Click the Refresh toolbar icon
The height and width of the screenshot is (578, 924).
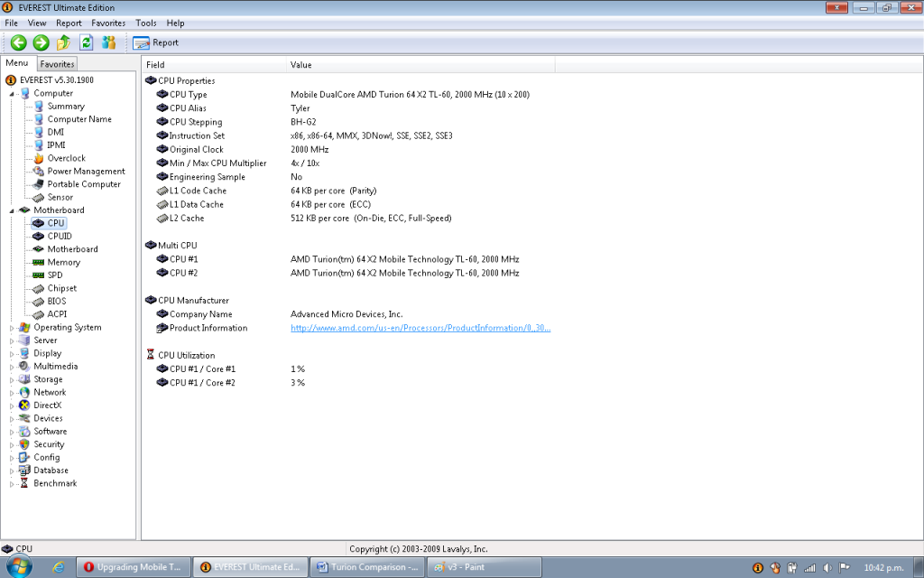86,42
